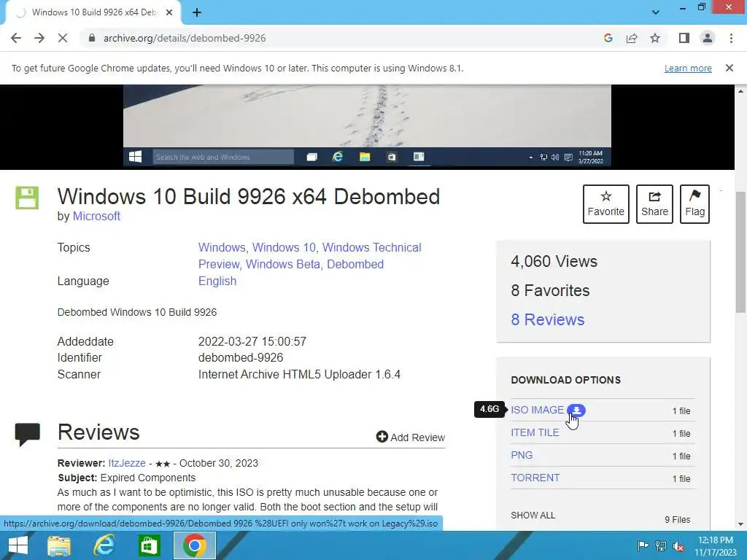The width and height of the screenshot is (747, 560).
Task: Open the English language link
Action: click(217, 281)
